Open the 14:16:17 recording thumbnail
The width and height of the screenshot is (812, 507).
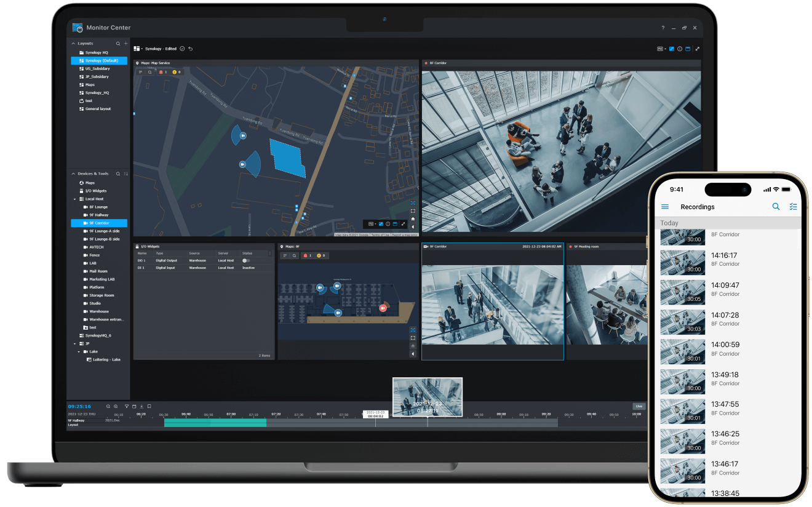[682, 262]
